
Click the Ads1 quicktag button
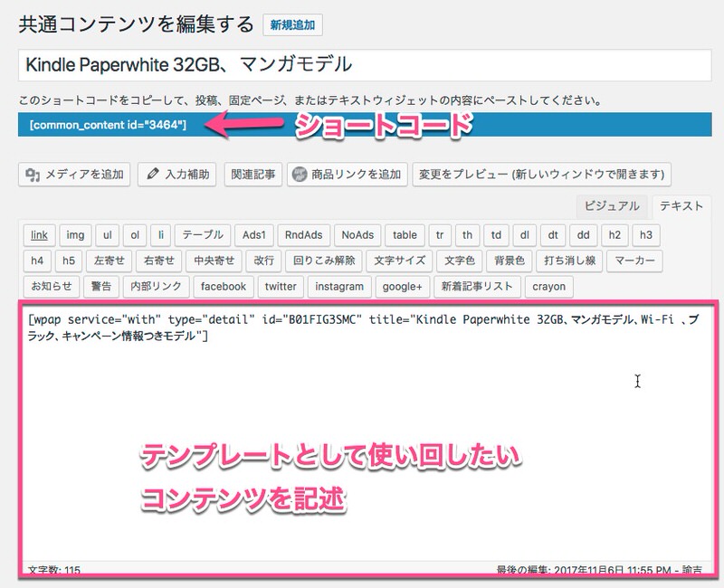(254, 235)
